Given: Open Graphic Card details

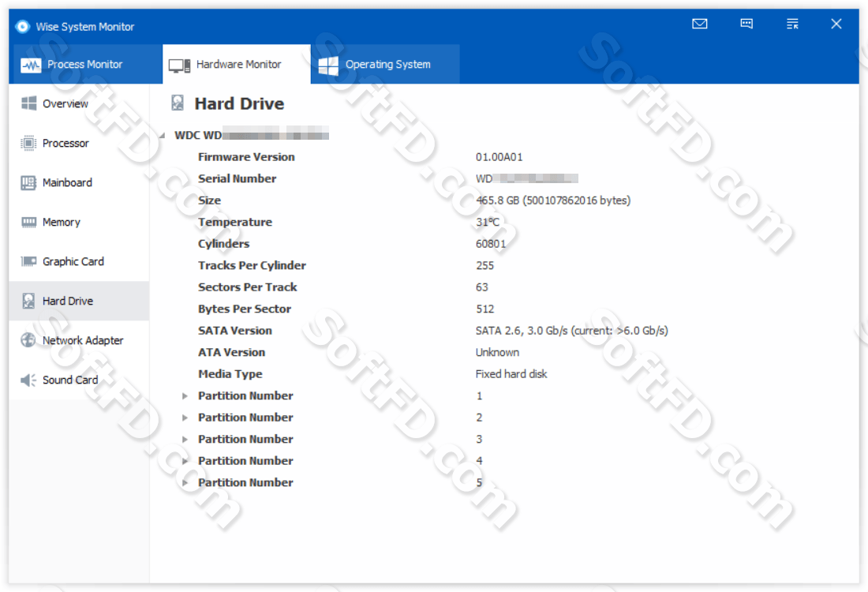Looking at the screenshot, I should (79, 261).
